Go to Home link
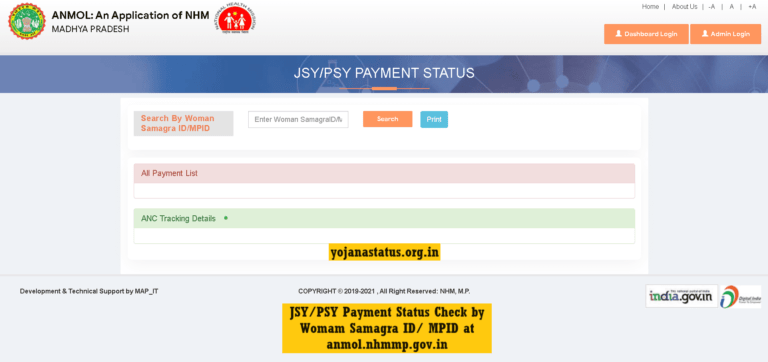Viewport: 768px width, 362px height. (650, 7)
